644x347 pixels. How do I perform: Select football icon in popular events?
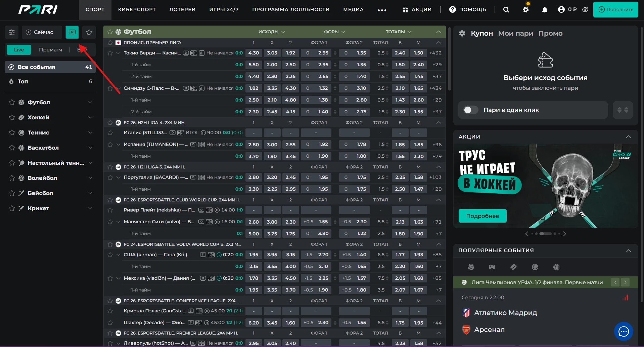point(471,267)
